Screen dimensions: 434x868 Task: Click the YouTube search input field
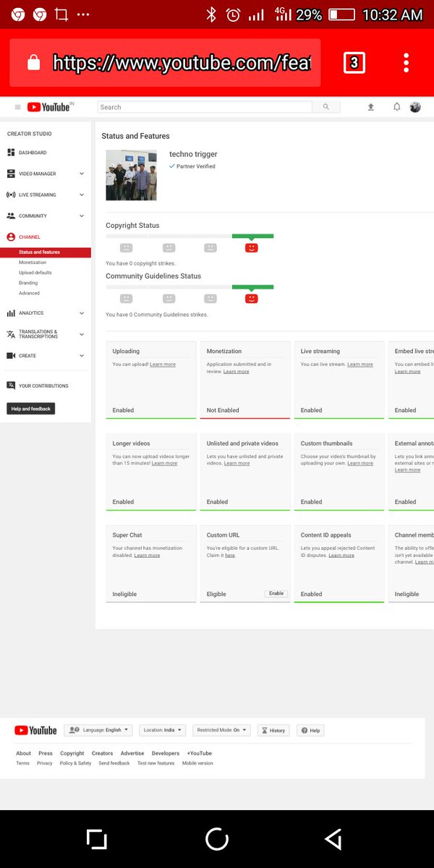click(205, 107)
